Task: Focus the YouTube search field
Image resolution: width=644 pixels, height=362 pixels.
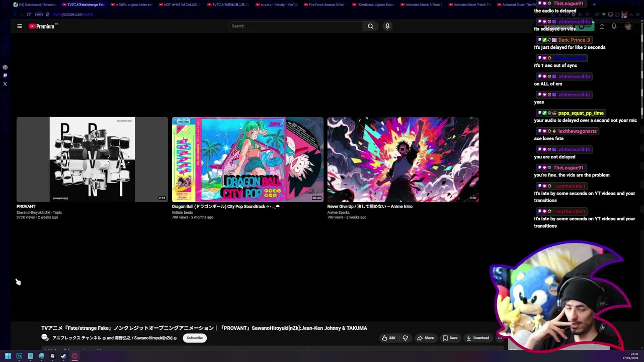Action: [295, 26]
